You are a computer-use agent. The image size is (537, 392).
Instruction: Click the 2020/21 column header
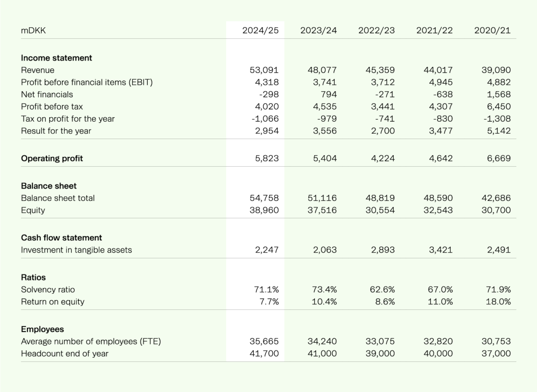click(492, 30)
